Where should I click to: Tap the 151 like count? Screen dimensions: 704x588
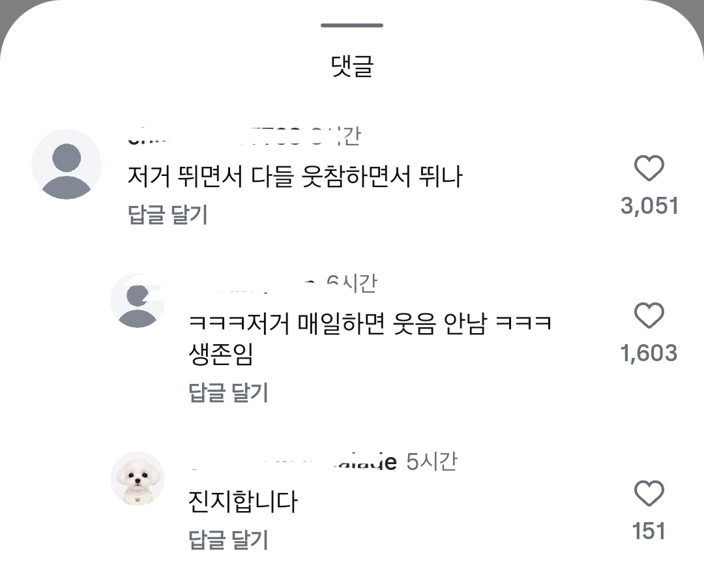(649, 531)
